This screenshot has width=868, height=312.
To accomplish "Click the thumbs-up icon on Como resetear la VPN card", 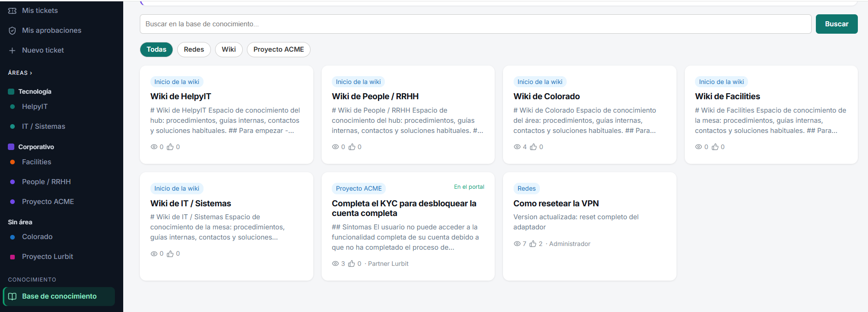I will [x=533, y=244].
